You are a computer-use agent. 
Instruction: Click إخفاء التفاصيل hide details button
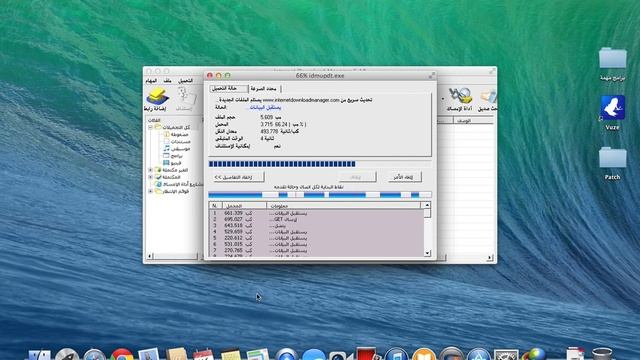tap(238, 177)
